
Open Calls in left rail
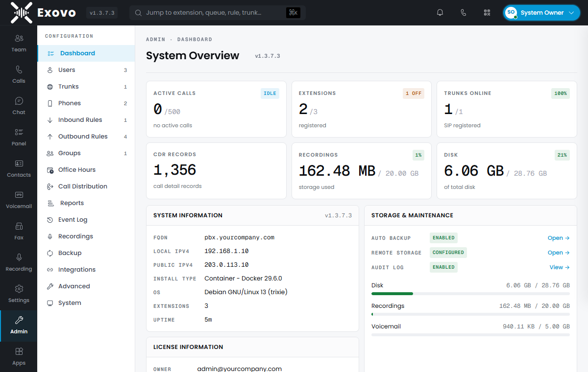[19, 74]
